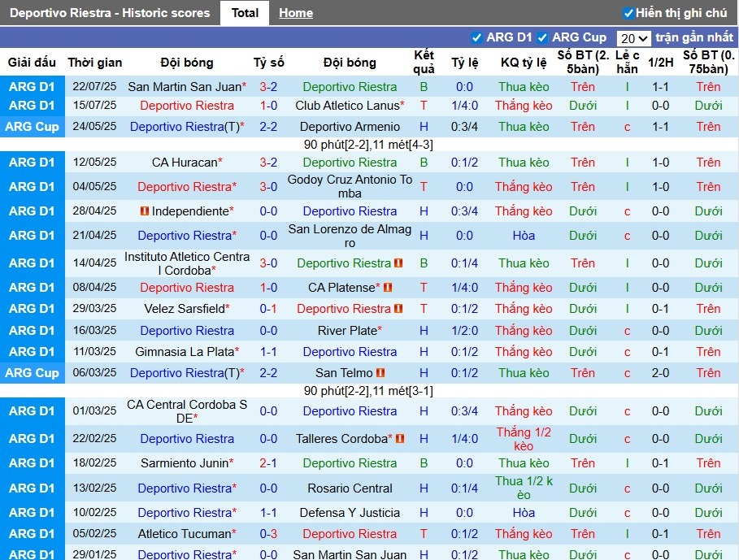This screenshot has width=739, height=560.
Task: Click the 2-2 score on 24/05/25
Action: pos(268,127)
